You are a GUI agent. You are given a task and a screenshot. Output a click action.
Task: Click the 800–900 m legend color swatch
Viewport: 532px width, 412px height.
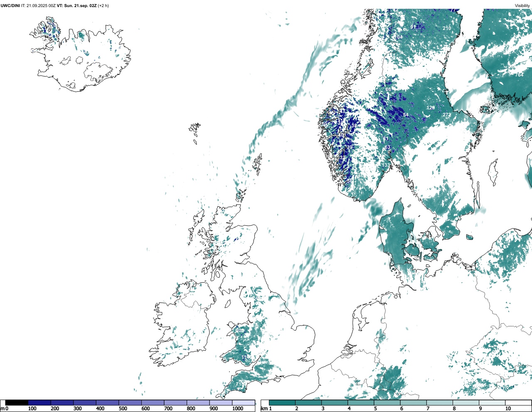pyautogui.click(x=198, y=403)
